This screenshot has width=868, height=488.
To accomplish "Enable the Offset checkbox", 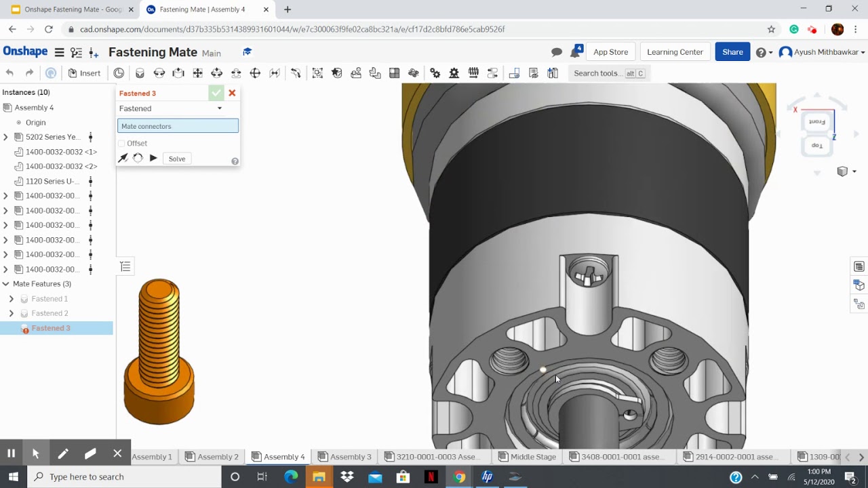I will pos(121,144).
